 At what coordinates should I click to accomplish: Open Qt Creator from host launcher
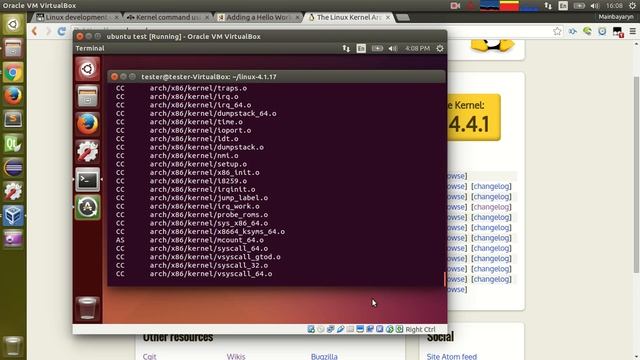pos(13,144)
